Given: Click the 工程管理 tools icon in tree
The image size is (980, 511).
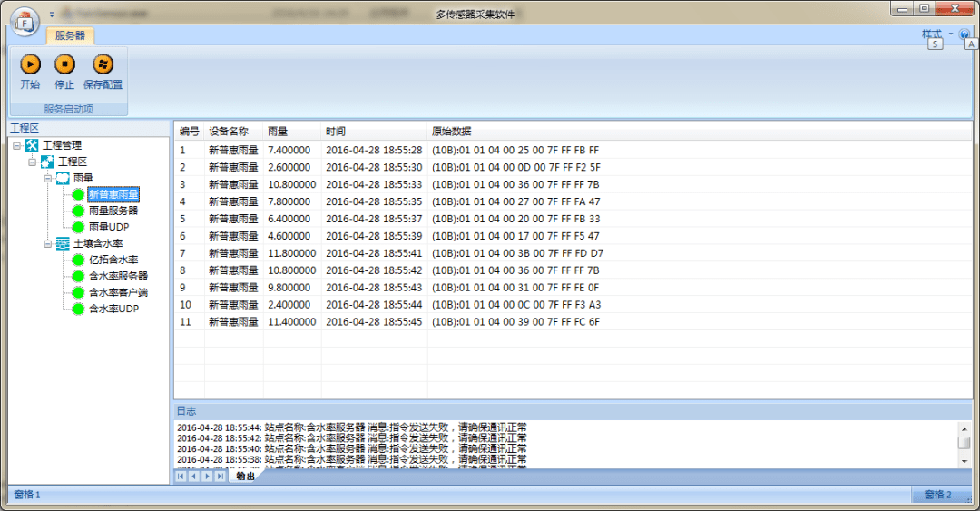Looking at the screenshot, I should coord(32,145).
